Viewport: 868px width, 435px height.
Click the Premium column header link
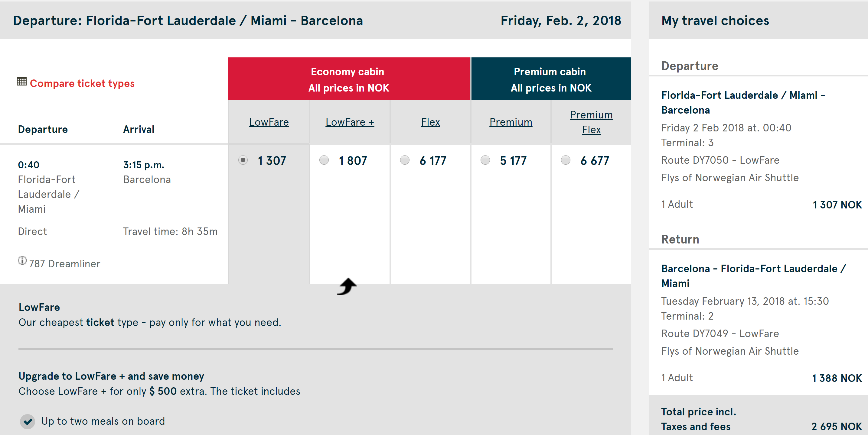[511, 122]
